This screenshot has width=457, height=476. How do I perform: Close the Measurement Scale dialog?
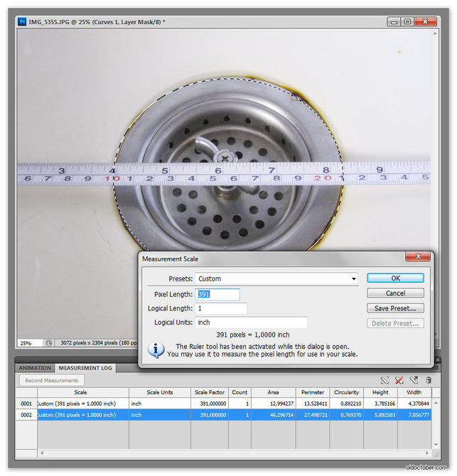coord(417,257)
